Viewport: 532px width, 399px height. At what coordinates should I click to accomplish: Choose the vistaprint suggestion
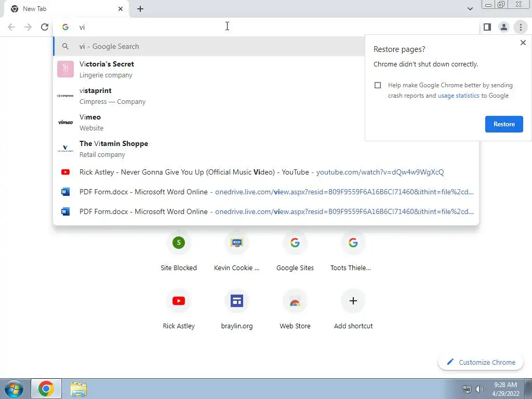tap(209, 96)
